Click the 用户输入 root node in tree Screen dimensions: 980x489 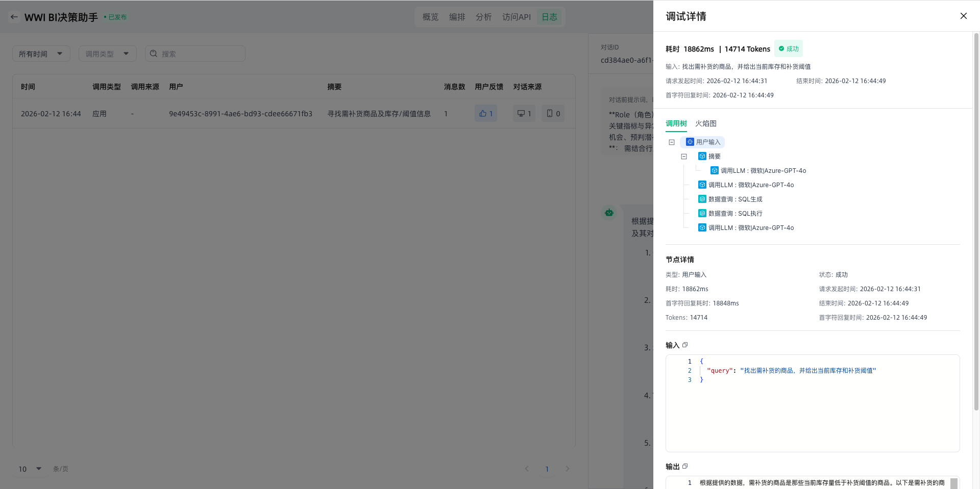pos(703,142)
